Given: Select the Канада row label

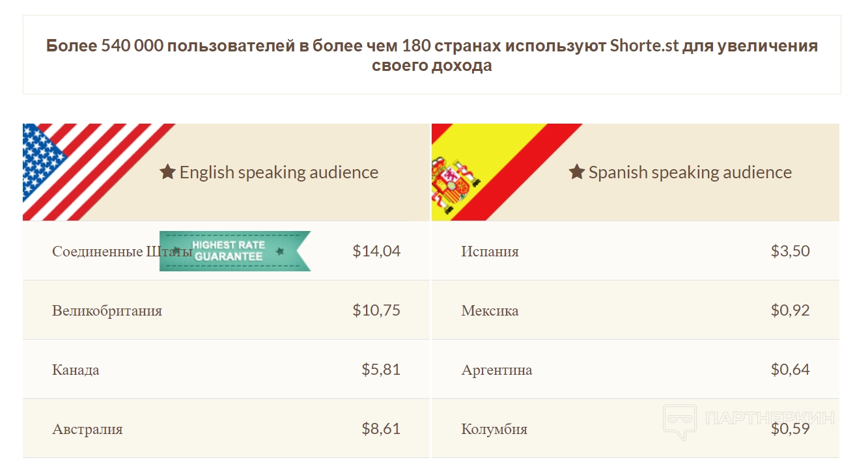Looking at the screenshot, I should coord(76,370).
